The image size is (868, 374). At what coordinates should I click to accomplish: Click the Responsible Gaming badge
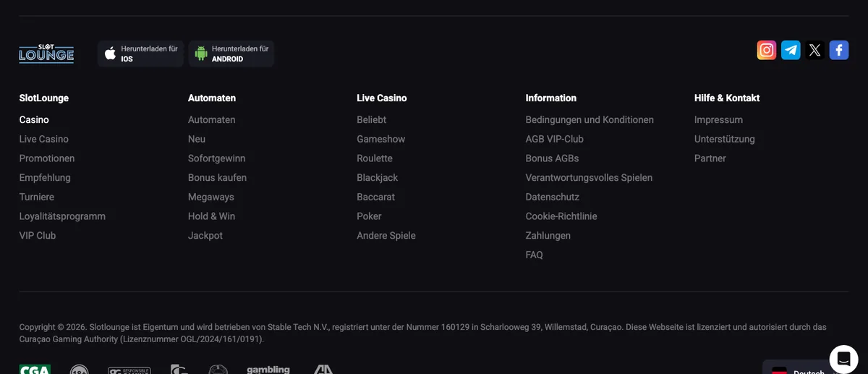129,370
